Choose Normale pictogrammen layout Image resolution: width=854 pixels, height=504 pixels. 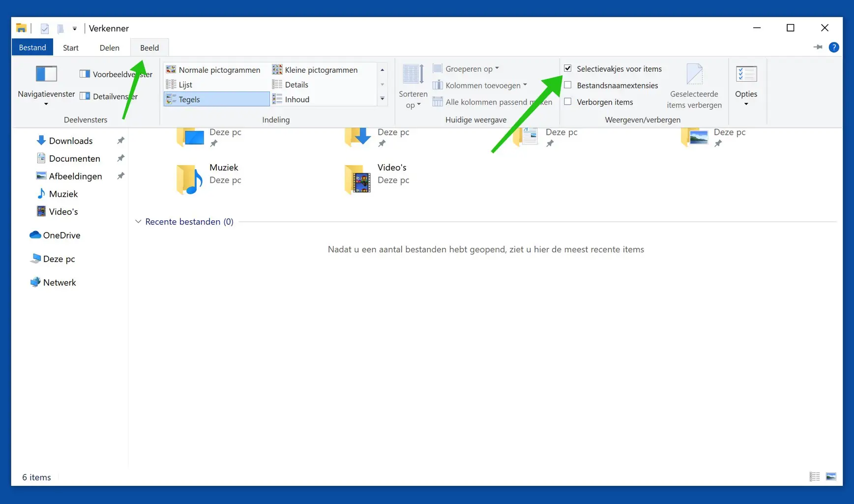coord(213,70)
